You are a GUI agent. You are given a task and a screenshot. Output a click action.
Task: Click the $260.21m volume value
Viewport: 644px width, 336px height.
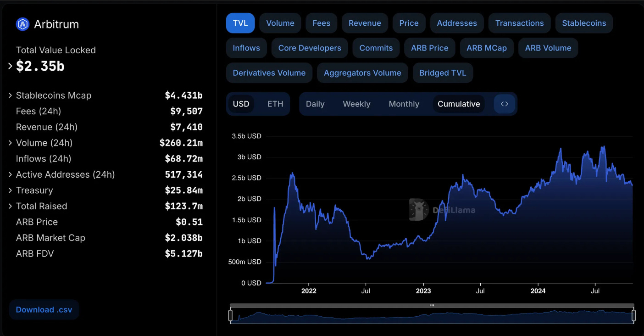point(181,143)
